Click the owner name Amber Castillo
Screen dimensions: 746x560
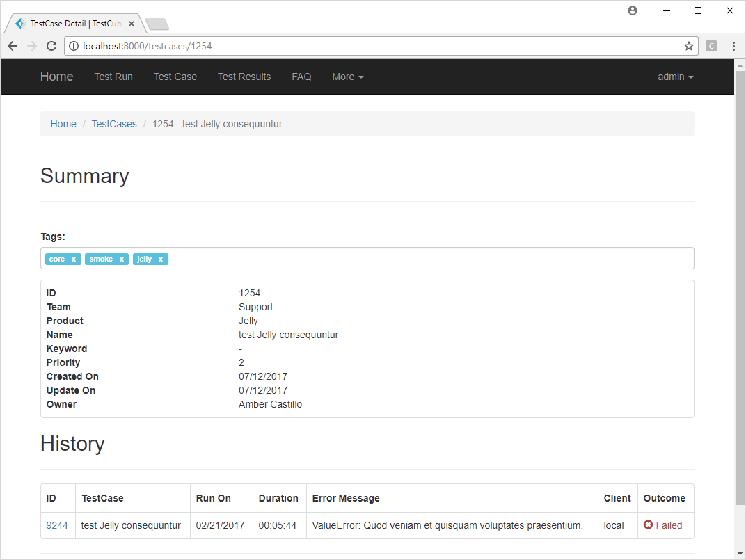[x=270, y=404]
